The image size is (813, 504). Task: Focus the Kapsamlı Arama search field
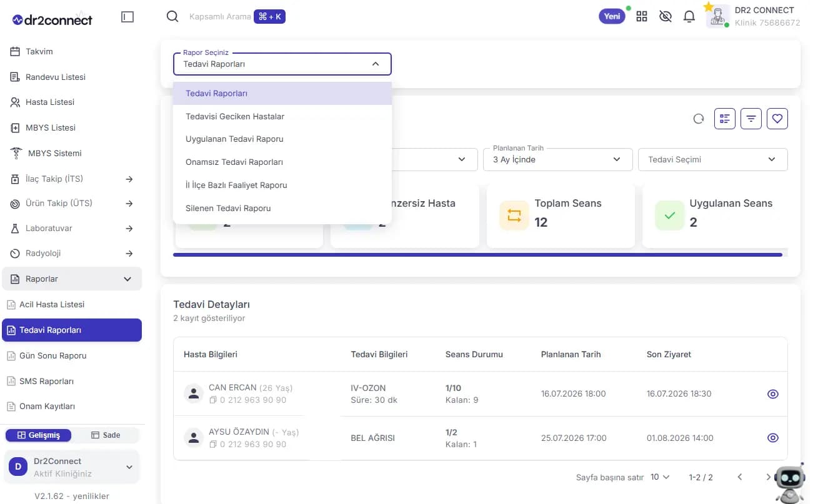[220, 17]
